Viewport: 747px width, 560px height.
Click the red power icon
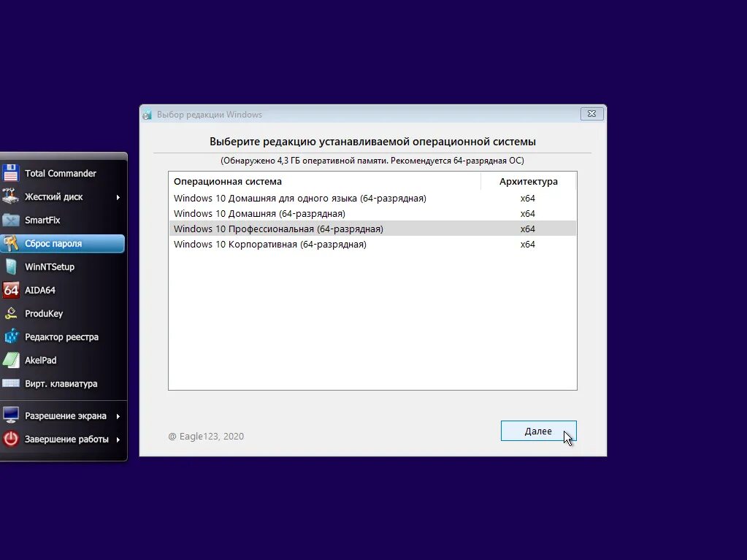pos(11,439)
